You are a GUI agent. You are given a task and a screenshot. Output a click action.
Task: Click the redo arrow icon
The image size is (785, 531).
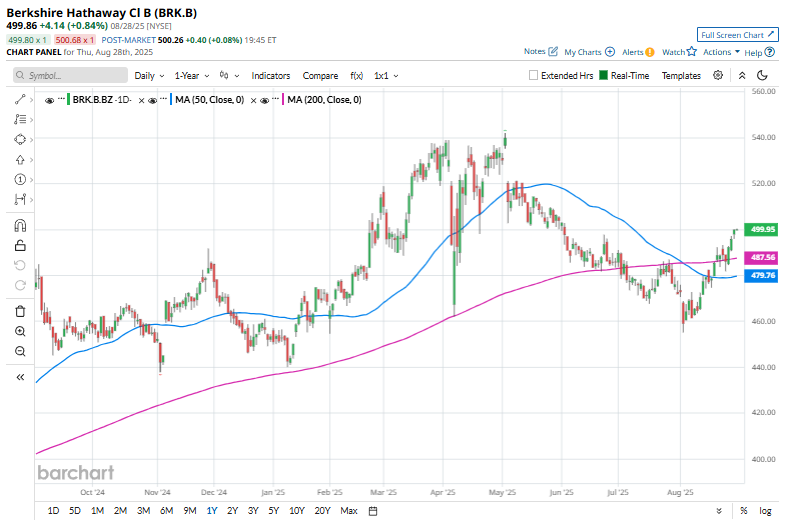coord(20,285)
